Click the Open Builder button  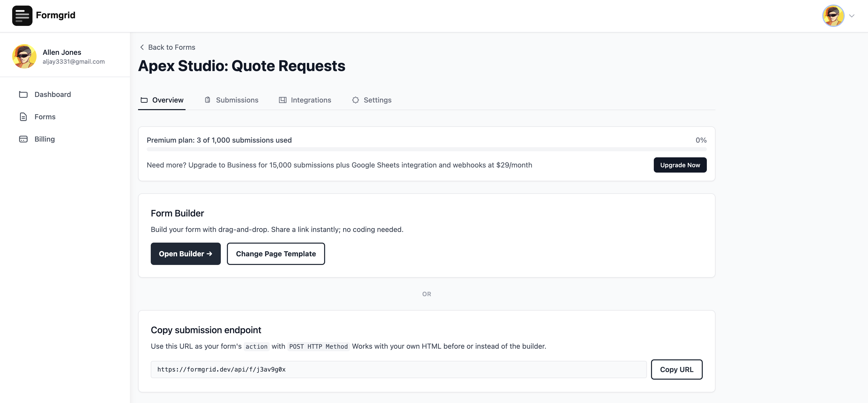185,254
